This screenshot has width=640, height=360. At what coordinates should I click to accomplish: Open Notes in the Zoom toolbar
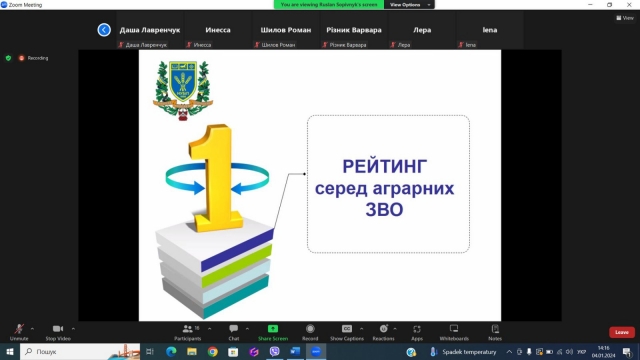click(495, 332)
